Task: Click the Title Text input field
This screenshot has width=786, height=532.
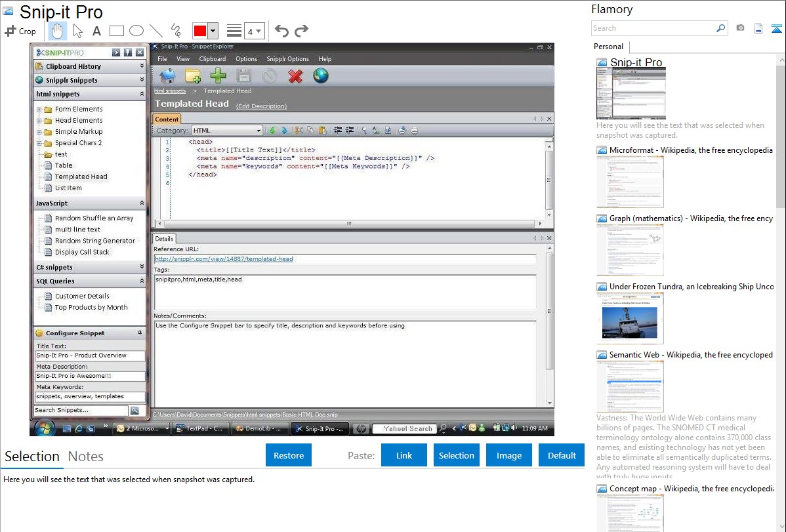Action: click(90, 356)
